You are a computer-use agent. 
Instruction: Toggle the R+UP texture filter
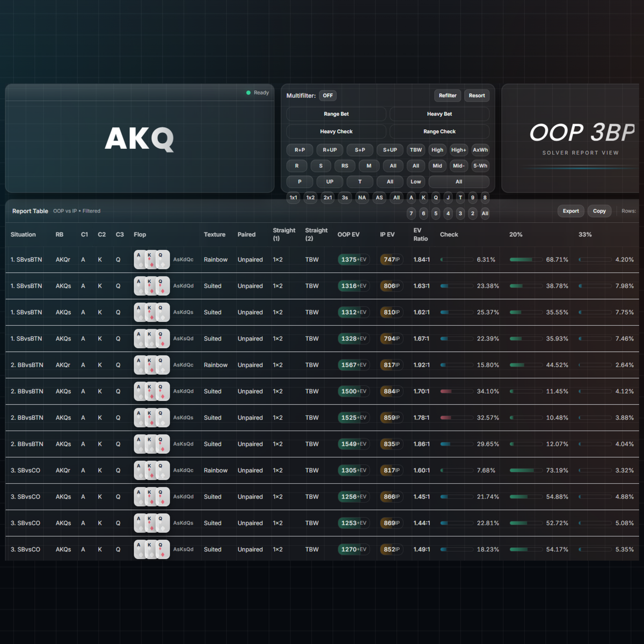click(x=330, y=150)
